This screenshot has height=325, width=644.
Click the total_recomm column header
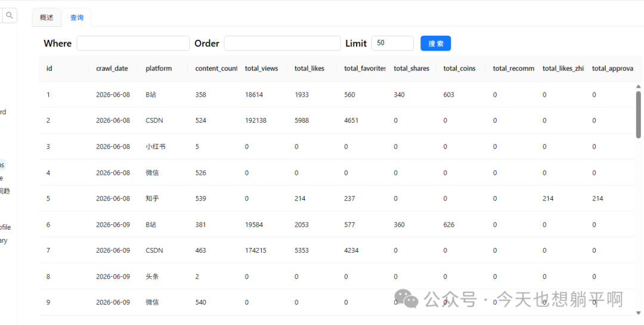click(514, 69)
